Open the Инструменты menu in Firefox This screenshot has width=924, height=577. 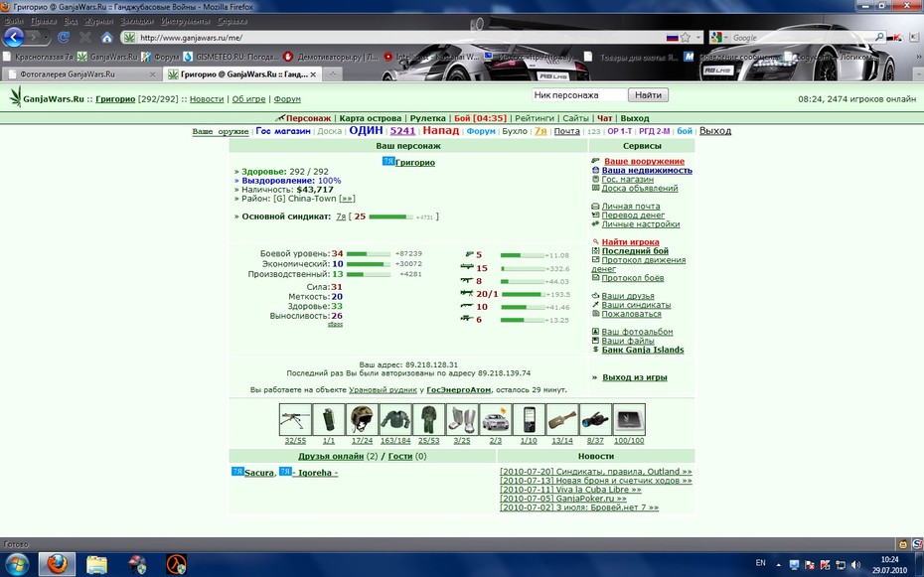tap(185, 21)
